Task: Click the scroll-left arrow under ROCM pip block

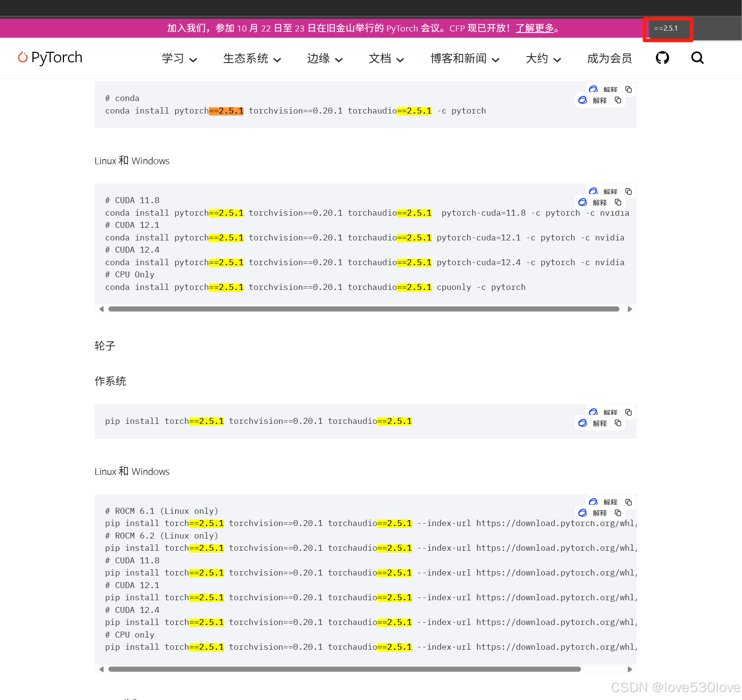Action: (101, 669)
